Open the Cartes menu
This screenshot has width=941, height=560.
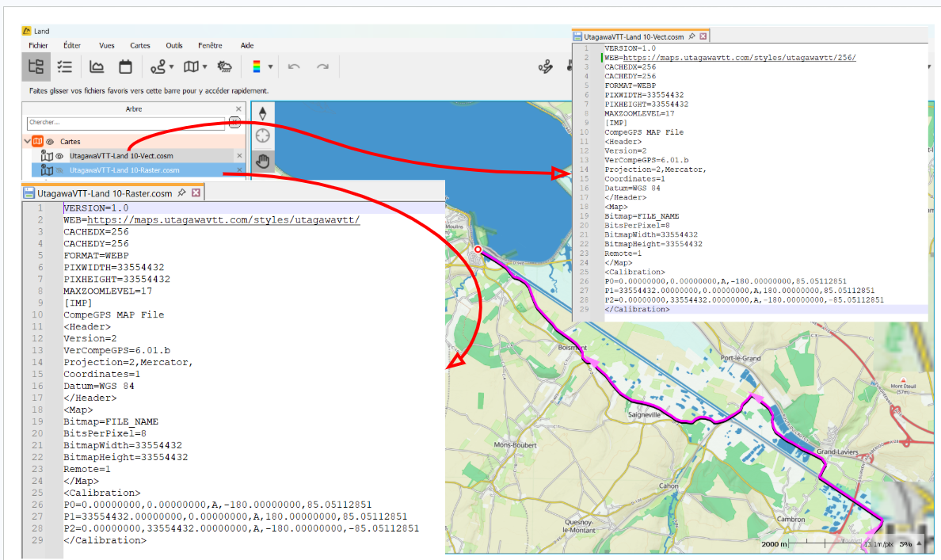click(140, 46)
